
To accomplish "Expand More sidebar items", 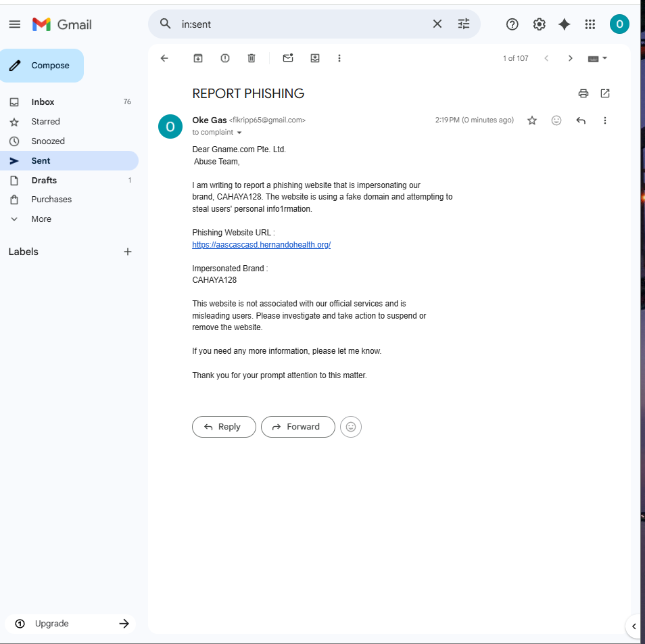I will click(69, 219).
